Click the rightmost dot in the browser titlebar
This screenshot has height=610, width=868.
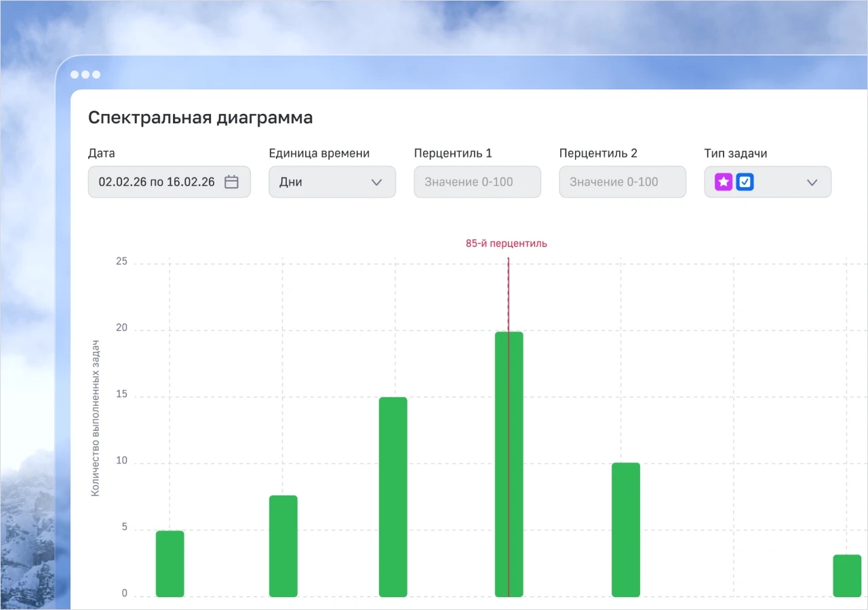point(96,75)
